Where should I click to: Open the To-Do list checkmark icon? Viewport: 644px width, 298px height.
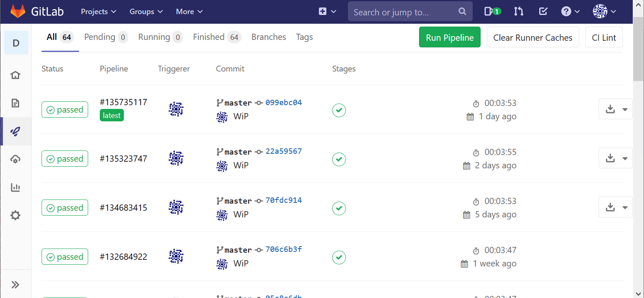543,12
